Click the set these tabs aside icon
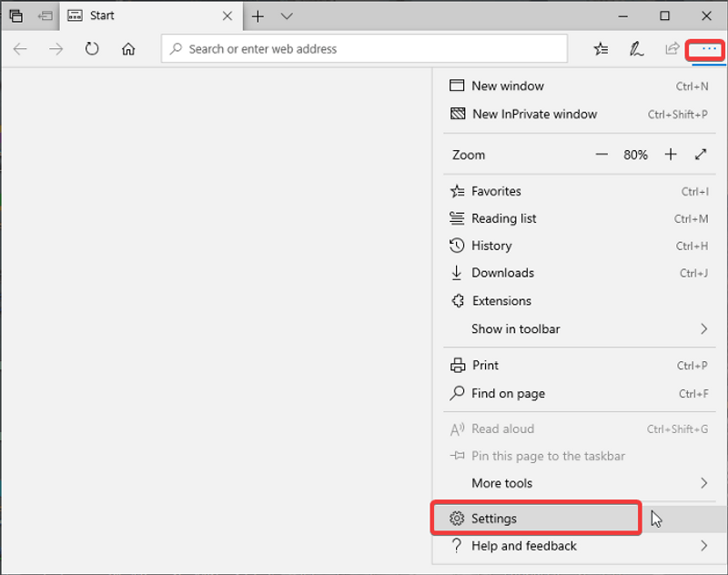 pos(45,16)
